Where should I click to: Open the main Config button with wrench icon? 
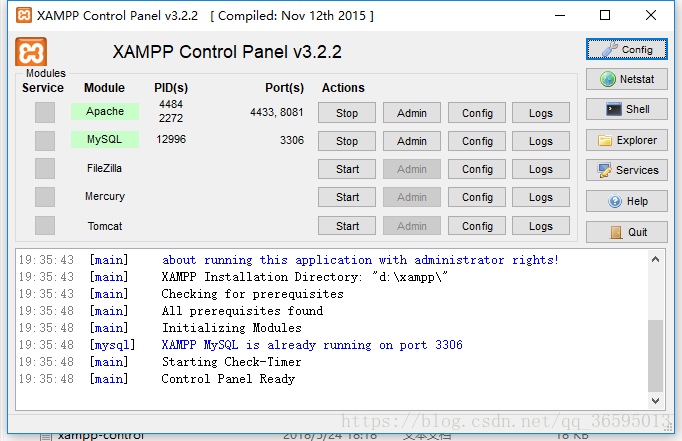626,49
